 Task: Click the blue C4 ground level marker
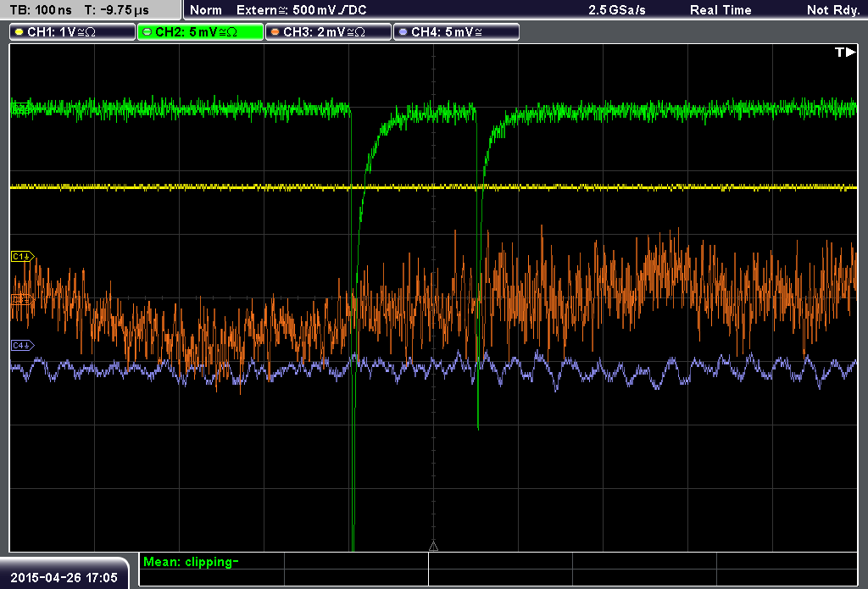pyautogui.click(x=23, y=346)
